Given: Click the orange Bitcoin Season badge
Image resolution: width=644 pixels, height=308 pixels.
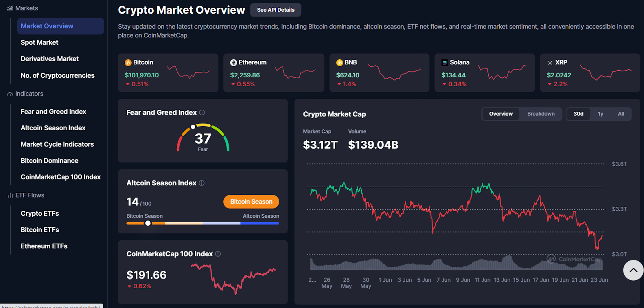Looking at the screenshot, I should [x=251, y=202].
